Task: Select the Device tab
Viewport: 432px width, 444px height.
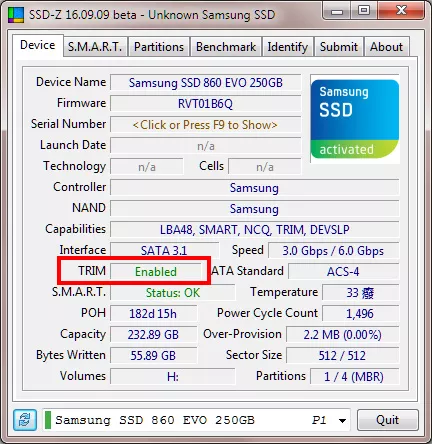Action: pos(38,45)
